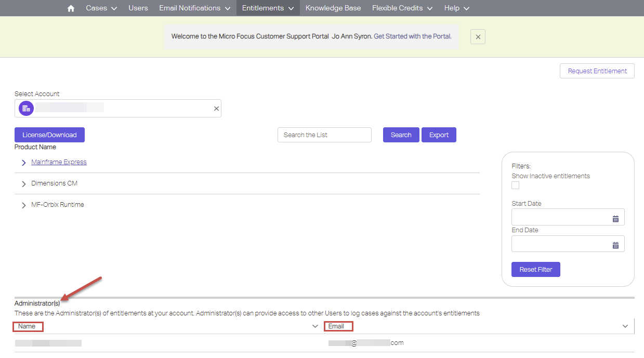This screenshot has width=644, height=358.
Task: Click the Home icon in navigation bar
Action: click(x=71, y=8)
